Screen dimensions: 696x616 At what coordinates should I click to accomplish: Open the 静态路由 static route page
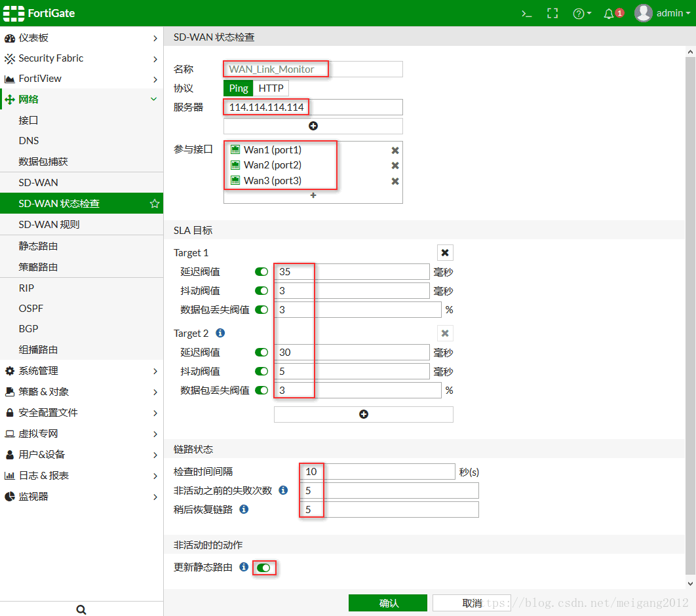point(82,246)
